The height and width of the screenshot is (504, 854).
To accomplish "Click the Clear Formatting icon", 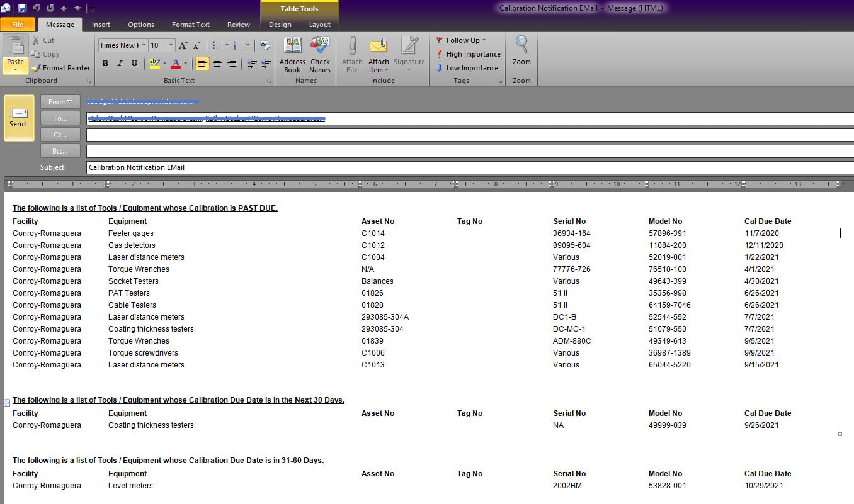I will (265, 45).
